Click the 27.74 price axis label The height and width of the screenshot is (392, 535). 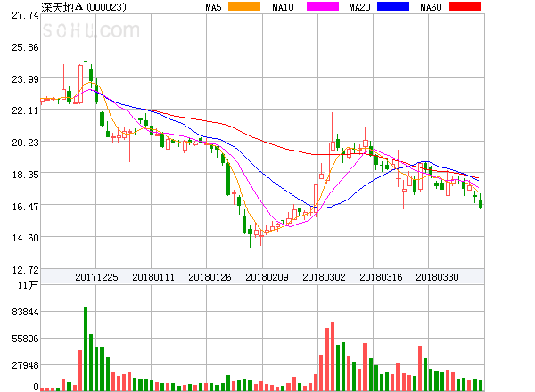point(25,15)
